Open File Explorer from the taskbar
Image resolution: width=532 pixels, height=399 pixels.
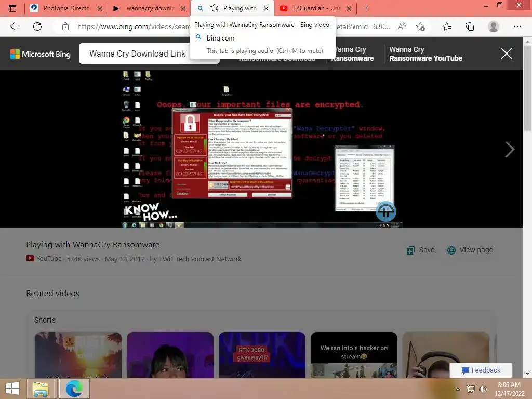pyautogui.click(x=41, y=389)
